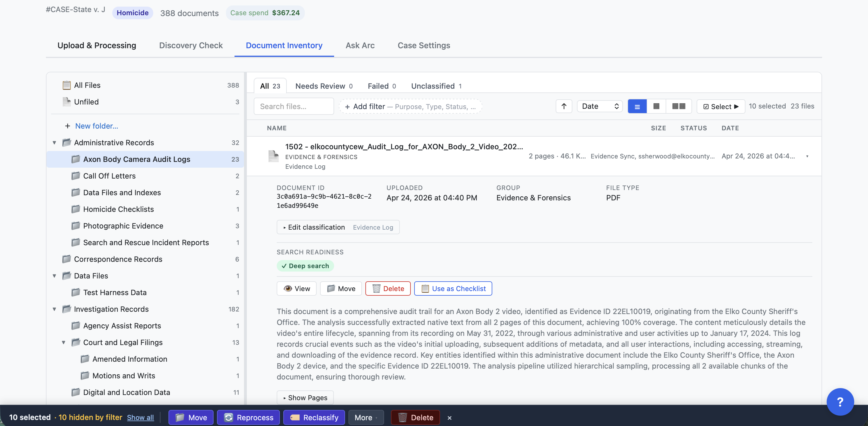Open the Case Settings tab
The width and height of the screenshot is (868, 426).
(424, 45)
